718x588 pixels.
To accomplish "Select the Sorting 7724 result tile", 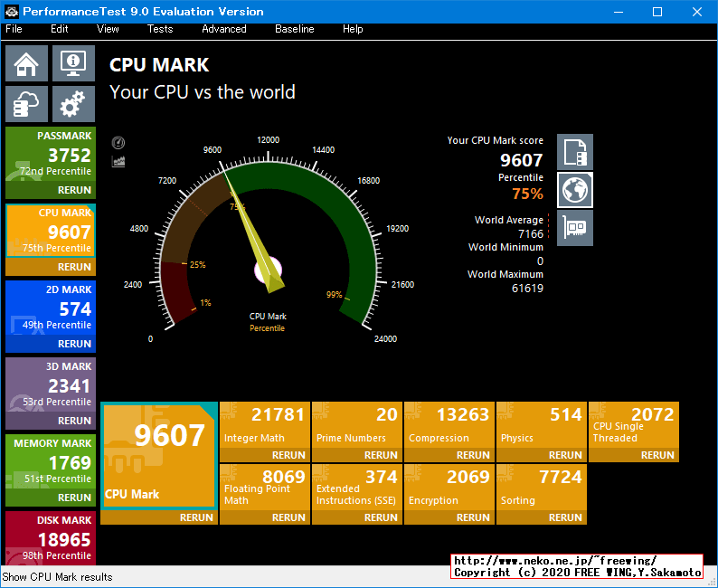I will [x=542, y=488].
